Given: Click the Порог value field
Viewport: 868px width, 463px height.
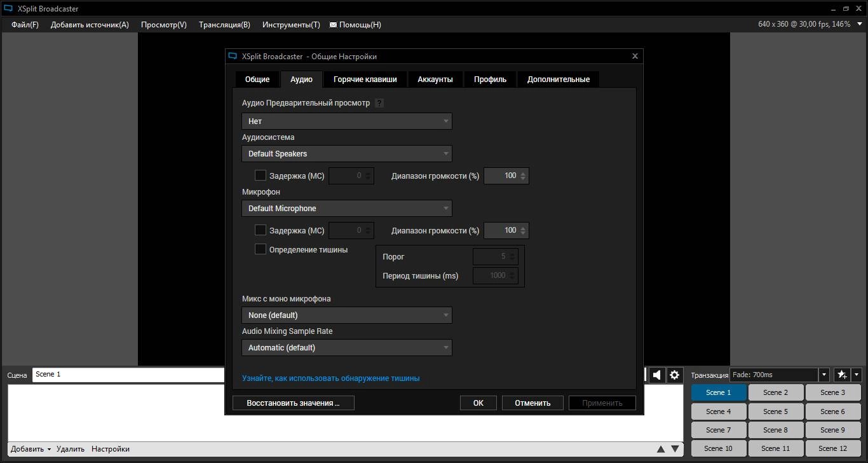Looking at the screenshot, I should click(496, 256).
